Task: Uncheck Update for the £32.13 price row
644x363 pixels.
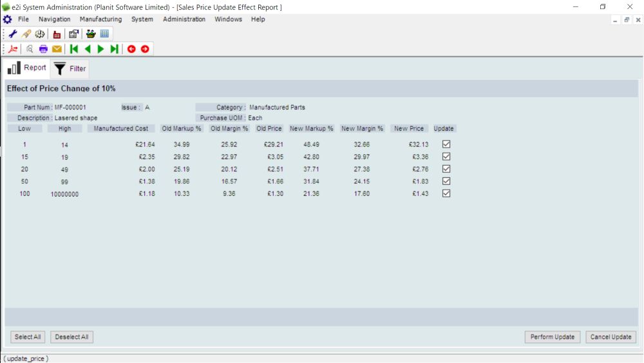Action: (x=446, y=144)
